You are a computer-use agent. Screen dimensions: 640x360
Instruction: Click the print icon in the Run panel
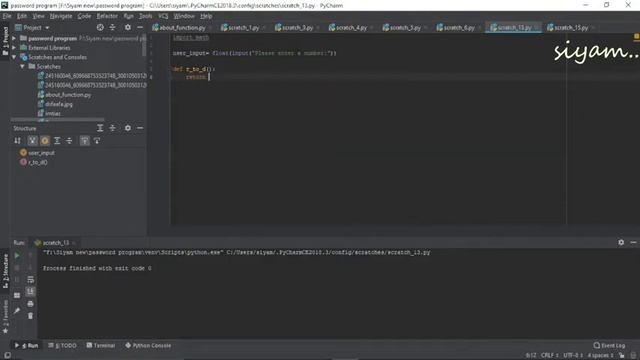(30, 304)
